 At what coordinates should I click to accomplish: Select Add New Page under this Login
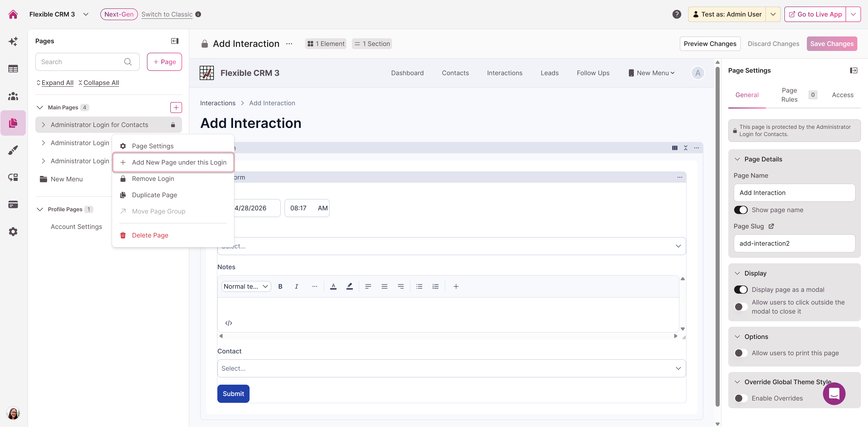173,162
